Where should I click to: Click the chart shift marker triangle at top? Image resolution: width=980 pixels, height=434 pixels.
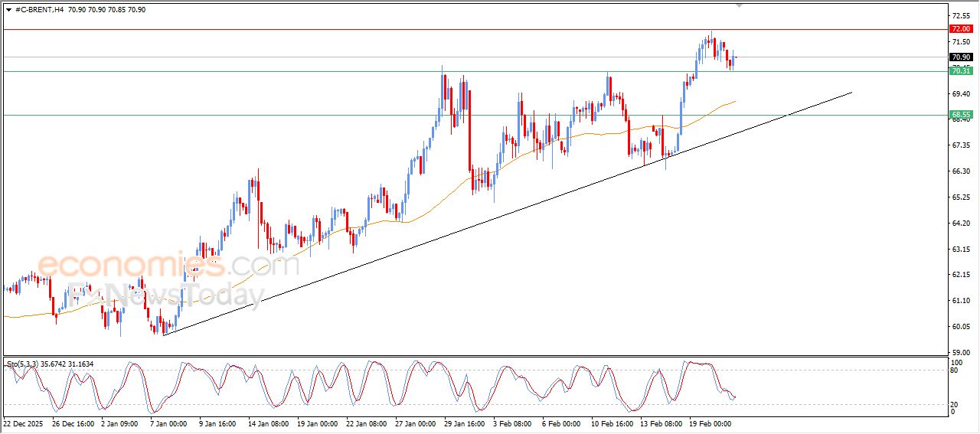coord(739,5)
